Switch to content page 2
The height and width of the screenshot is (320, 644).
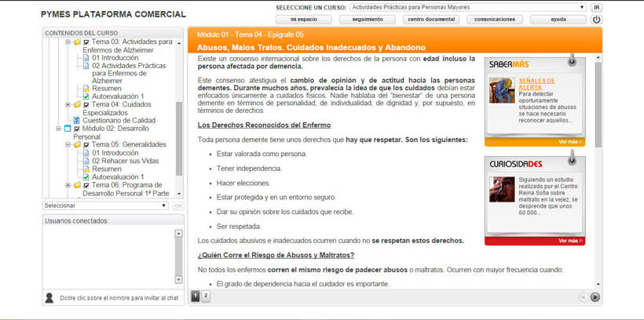pyautogui.click(x=206, y=296)
